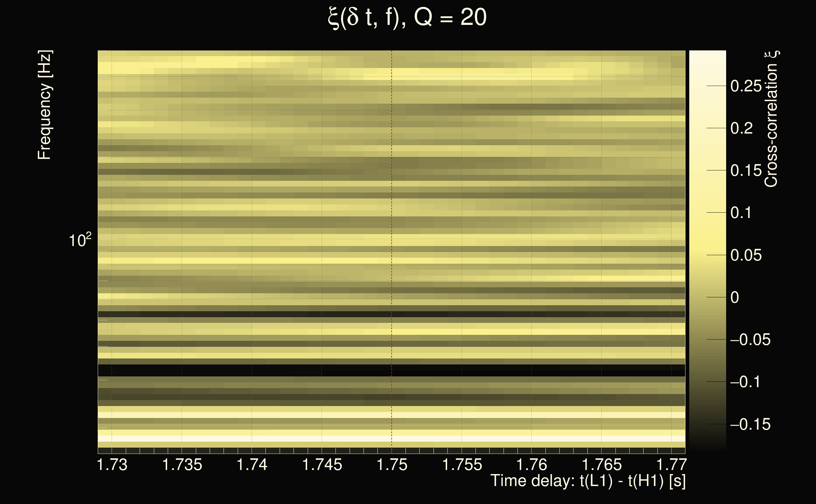Click the 1.765 x-axis tick label
Viewport: 816px width, 504px height.
(602, 465)
